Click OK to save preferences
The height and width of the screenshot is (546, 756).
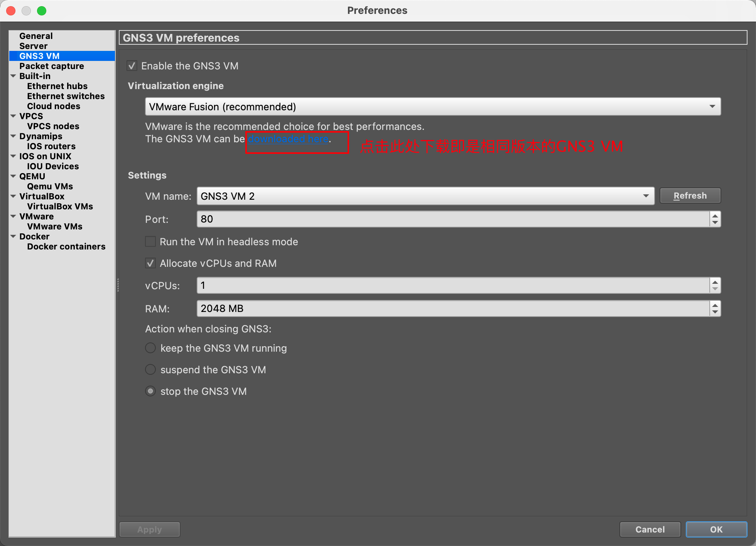(x=716, y=529)
